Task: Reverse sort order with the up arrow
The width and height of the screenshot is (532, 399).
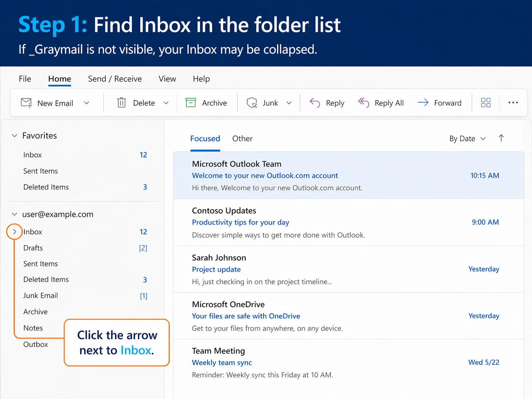Action: pyautogui.click(x=501, y=138)
